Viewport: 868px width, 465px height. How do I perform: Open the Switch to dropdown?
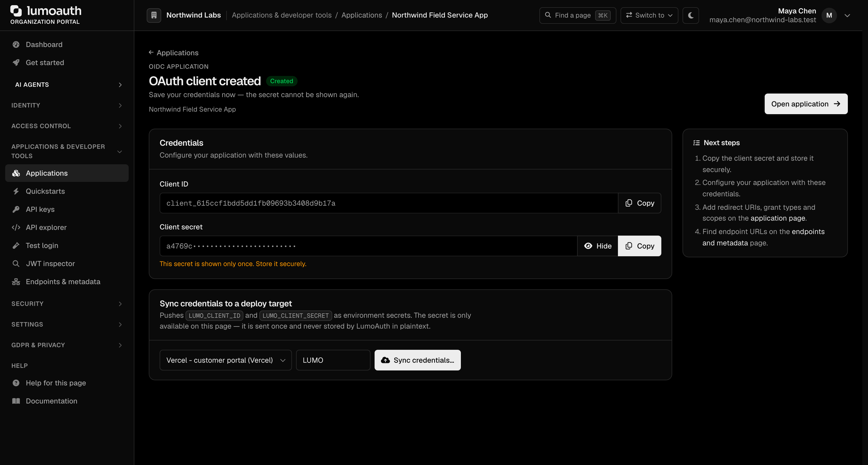click(x=649, y=15)
